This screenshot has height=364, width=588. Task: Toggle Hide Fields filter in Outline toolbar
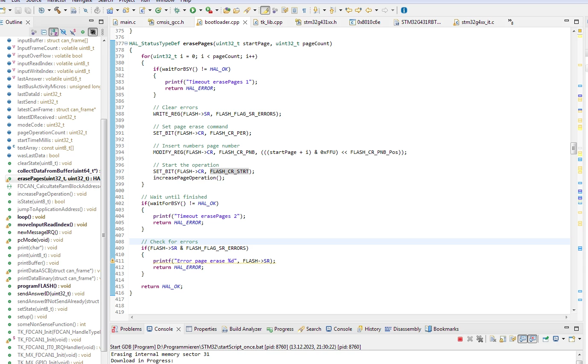pyautogui.click(x=63, y=32)
